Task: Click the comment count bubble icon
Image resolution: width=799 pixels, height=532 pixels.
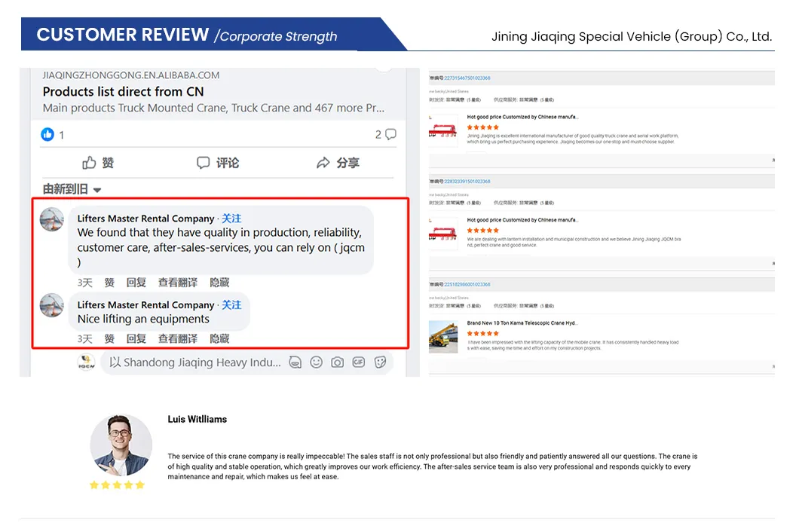Action: (390, 134)
